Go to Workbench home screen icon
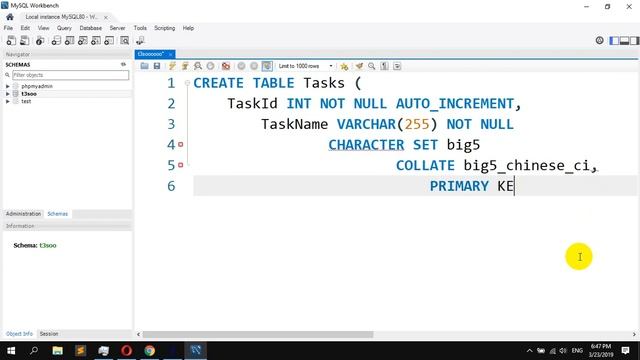 10,17
